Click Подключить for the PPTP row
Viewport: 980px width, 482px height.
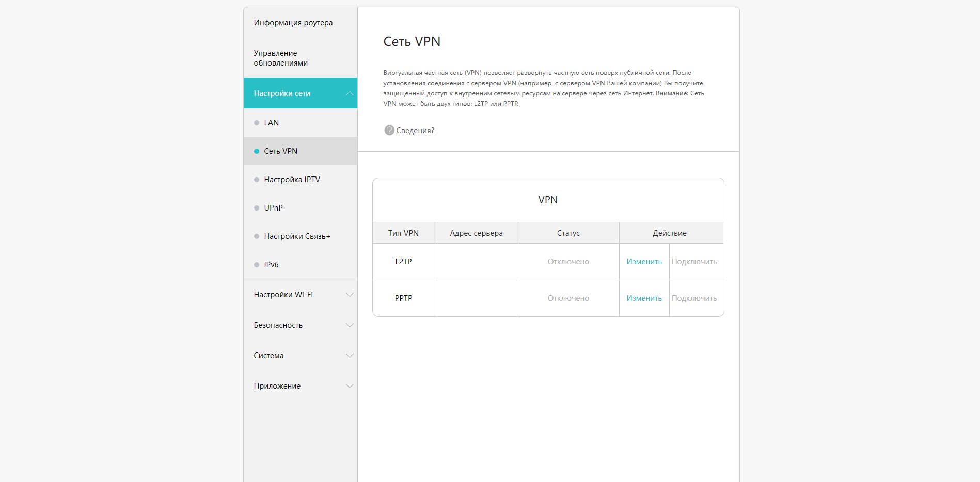(x=694, y=298)
